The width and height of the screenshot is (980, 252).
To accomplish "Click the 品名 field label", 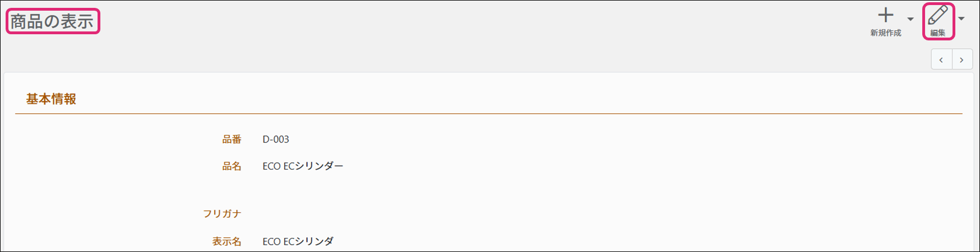I will pos(232,166).
